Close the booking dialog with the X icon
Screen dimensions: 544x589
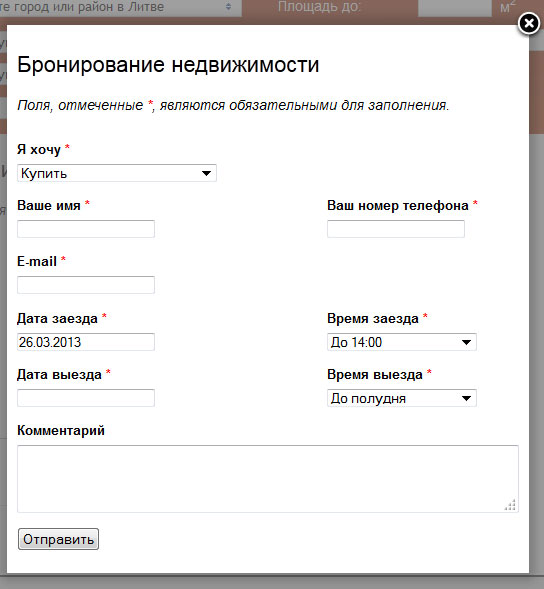point(529,24)
